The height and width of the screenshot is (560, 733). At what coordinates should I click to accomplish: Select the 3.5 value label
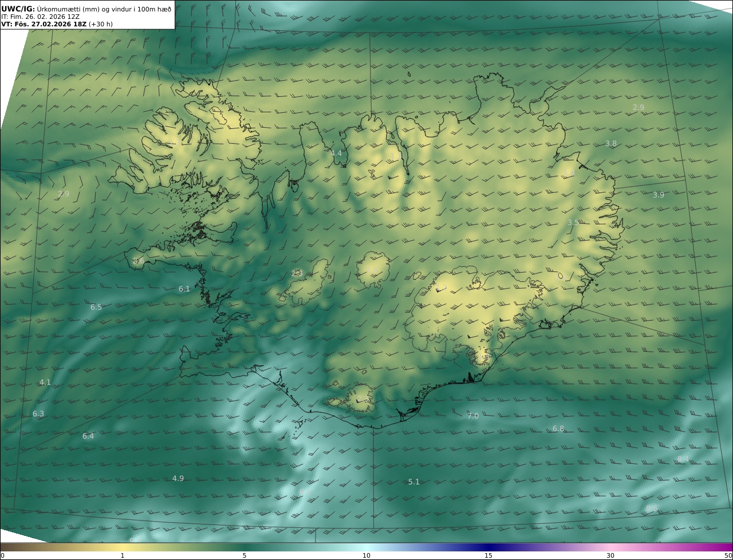coord(573,223)
